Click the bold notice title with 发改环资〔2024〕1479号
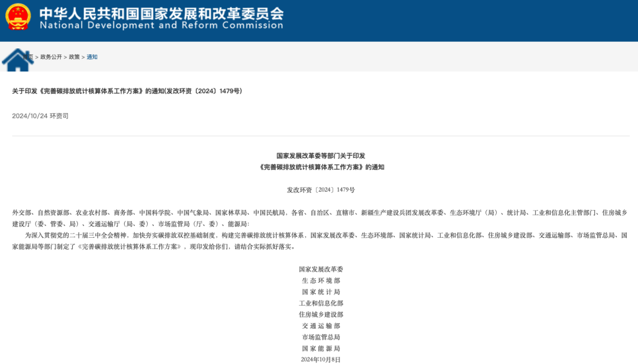This screenshot has width=638, height=364. 127,91
